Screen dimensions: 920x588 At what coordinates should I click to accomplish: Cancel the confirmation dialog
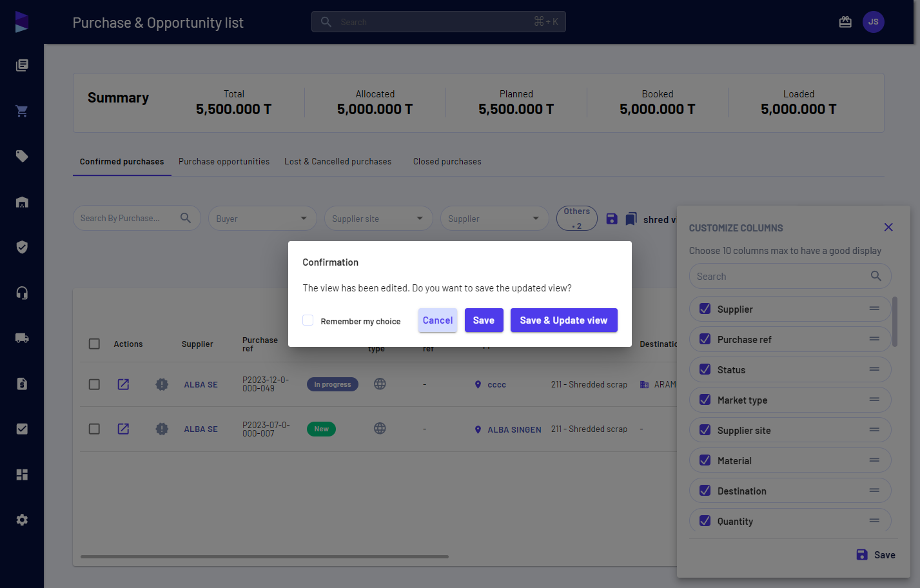point(438,320)
